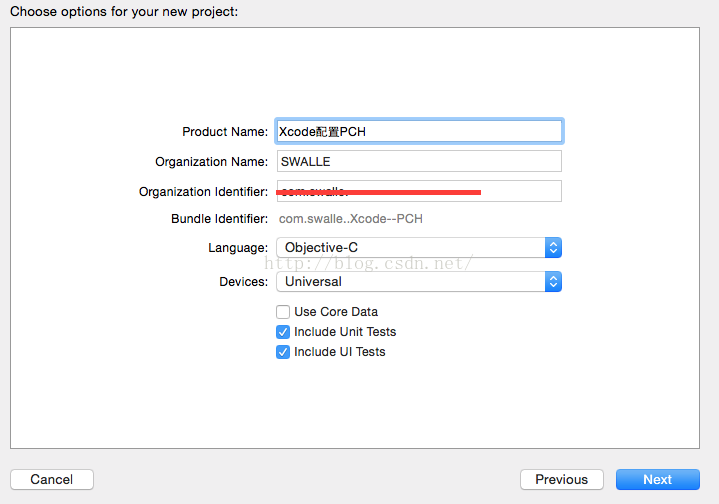Click the Bundle Identifier value text

click(351, 219)
